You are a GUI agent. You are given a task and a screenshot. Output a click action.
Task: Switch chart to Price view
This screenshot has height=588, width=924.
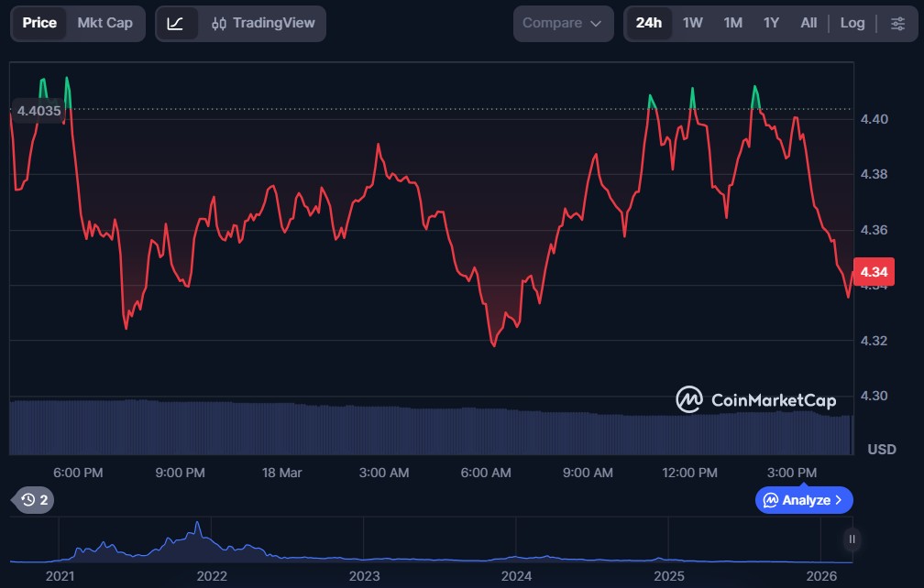(x=39, y=23)
